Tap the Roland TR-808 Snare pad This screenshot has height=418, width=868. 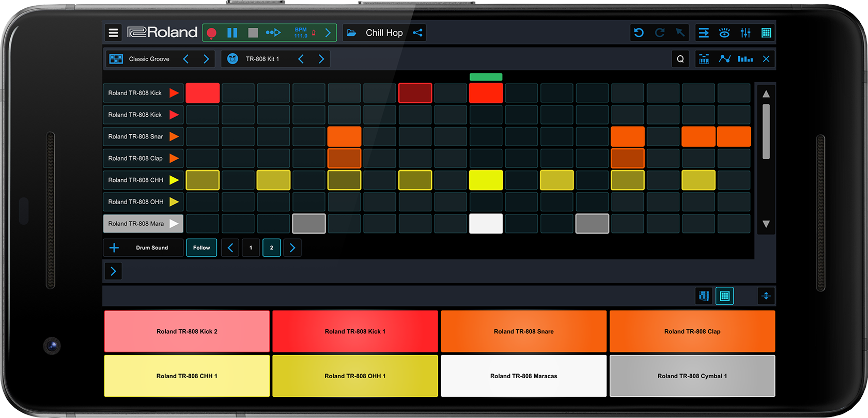pyautogui.click(x=523, y=331)
